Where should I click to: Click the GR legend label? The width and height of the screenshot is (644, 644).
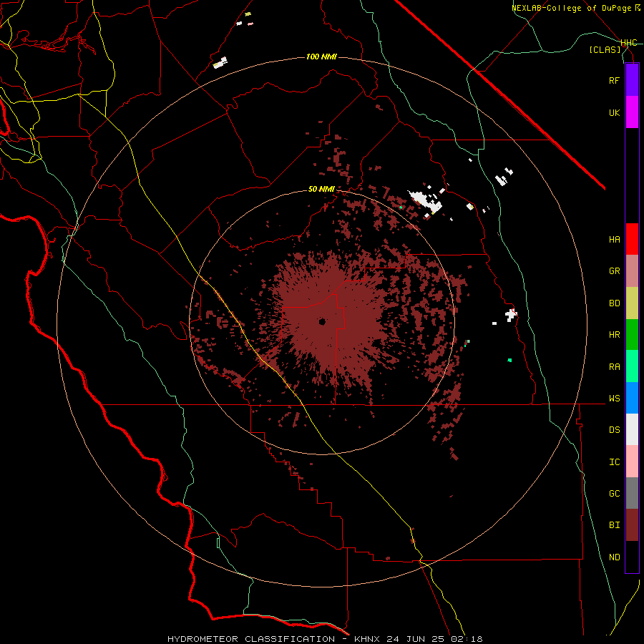614,271
